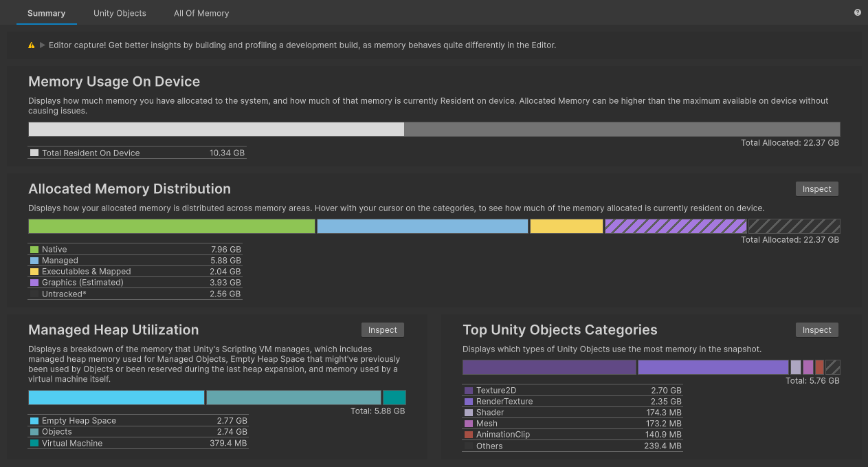Screen dimensions: 868x467
Task: Click Inspect for Top Unity Objects Categories
Action: [816, 330]
